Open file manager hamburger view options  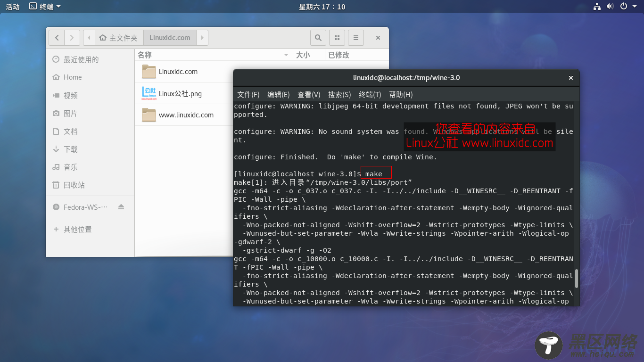[356, 38]
